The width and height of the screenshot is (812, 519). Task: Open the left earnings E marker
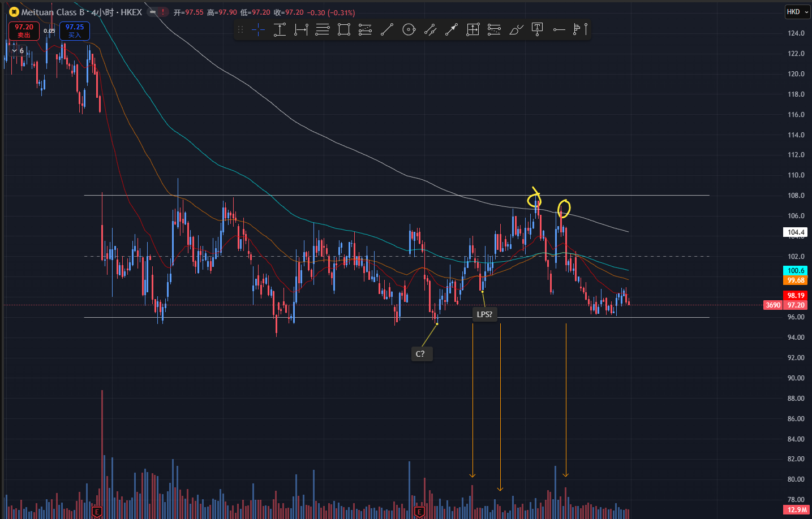click(97, 512)
